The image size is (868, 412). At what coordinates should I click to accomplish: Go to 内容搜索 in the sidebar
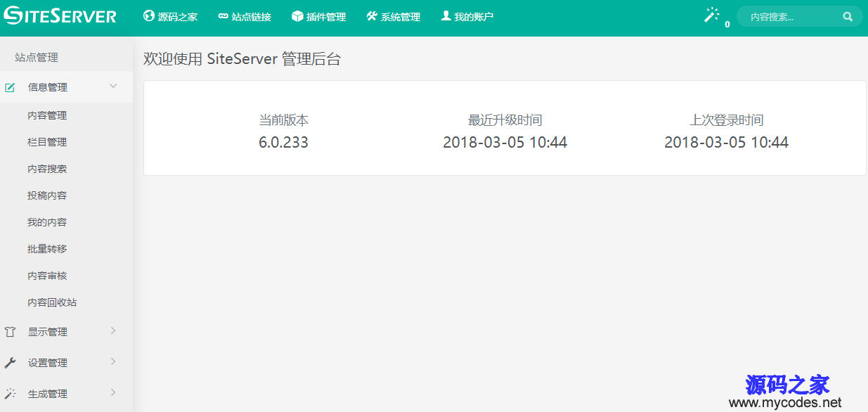47,169
